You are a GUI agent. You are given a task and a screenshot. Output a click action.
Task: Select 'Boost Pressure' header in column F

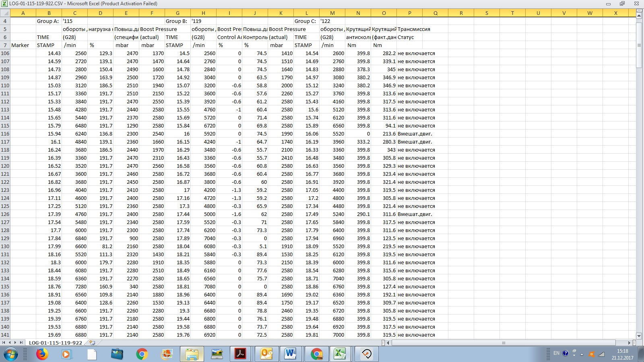159,29
